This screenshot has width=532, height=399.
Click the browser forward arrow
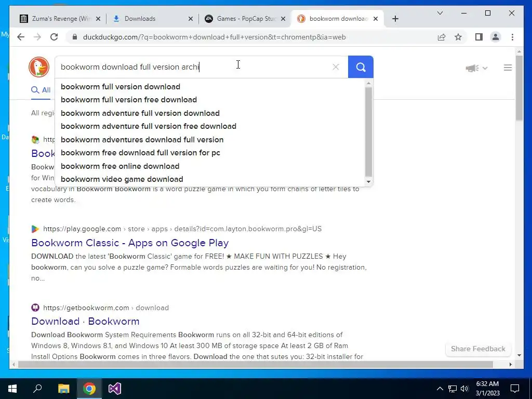(x=37, y=37)
